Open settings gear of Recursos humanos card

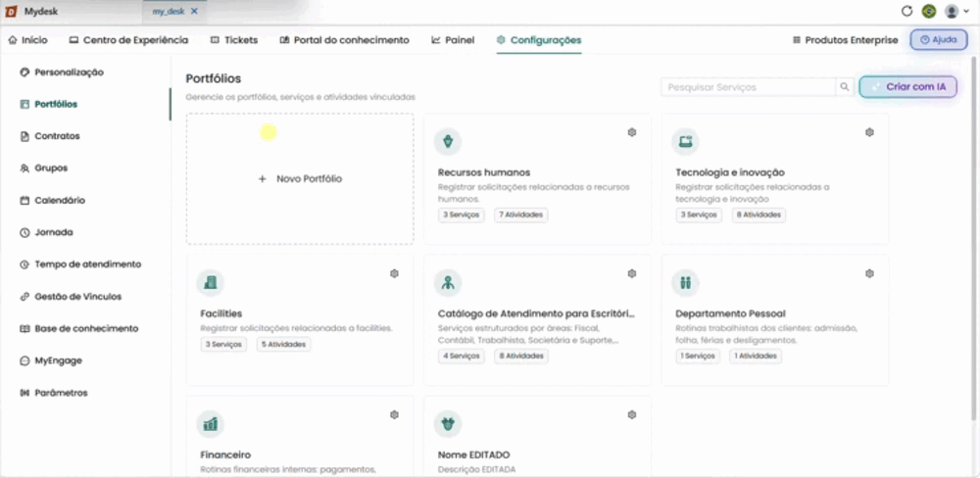632,132
